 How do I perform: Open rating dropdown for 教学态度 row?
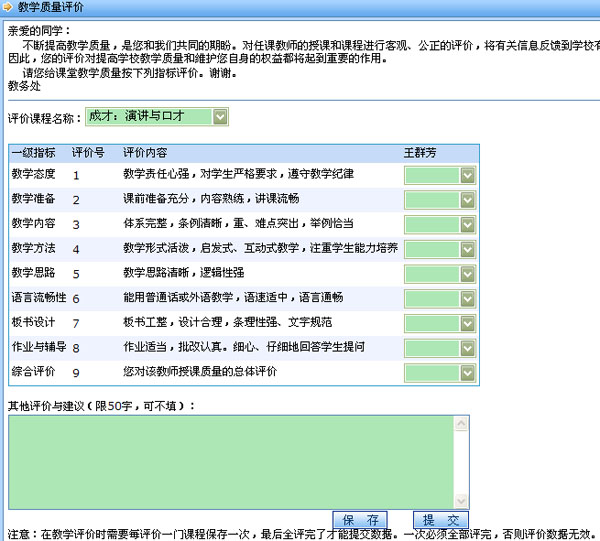pos(439,175)
